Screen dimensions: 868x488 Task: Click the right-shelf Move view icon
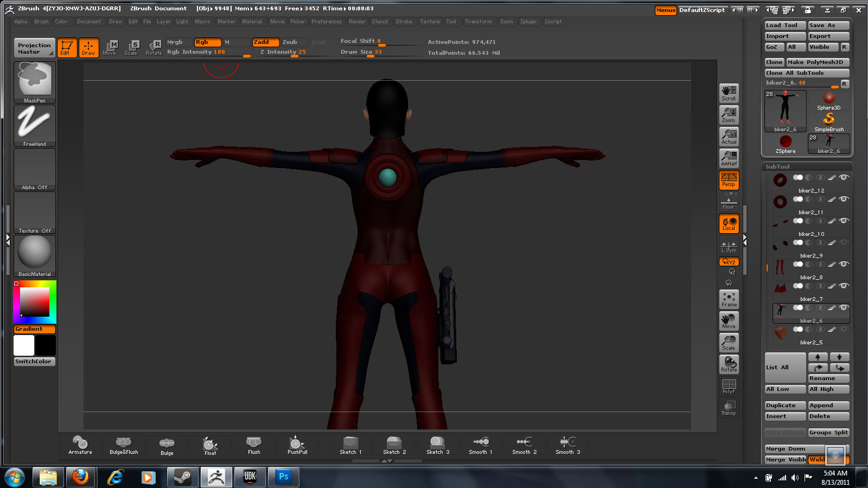(x=729, y=321)
